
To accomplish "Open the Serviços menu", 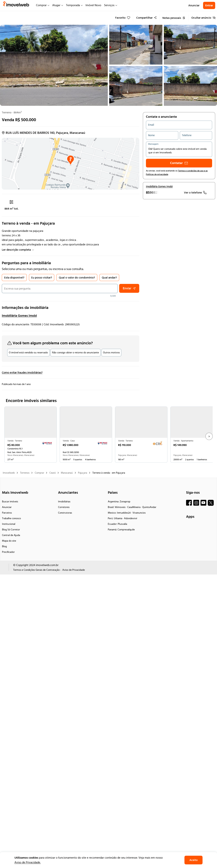I will pyautogui.click(x=110, y=5).
